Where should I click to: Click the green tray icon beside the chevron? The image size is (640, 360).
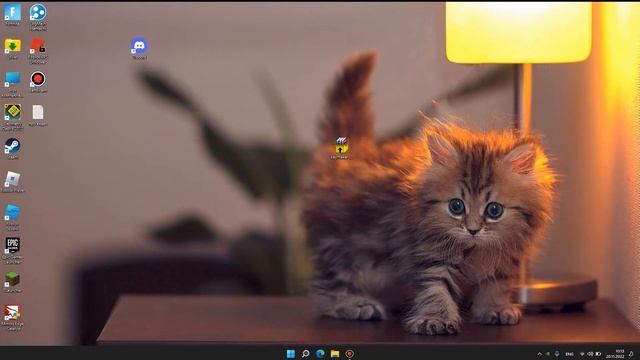[548, 354]
